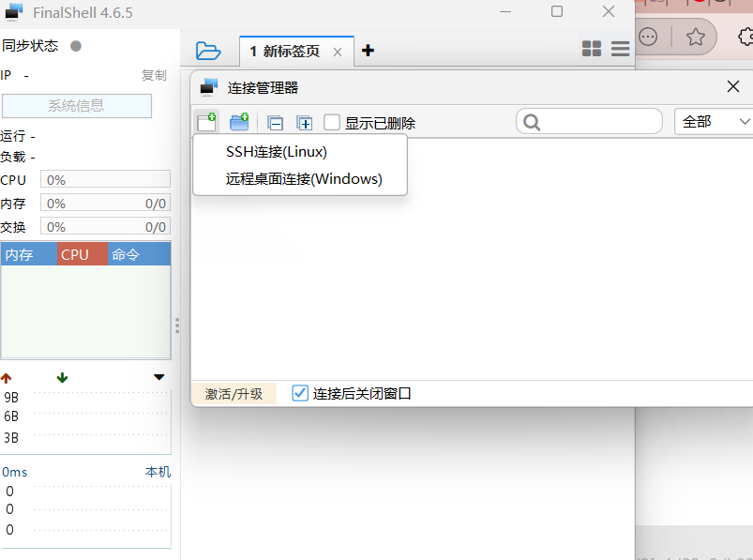Viewport: 753px width, 560px height.
Task: Click the 复制 IP link
Action: tap(154, 75)
